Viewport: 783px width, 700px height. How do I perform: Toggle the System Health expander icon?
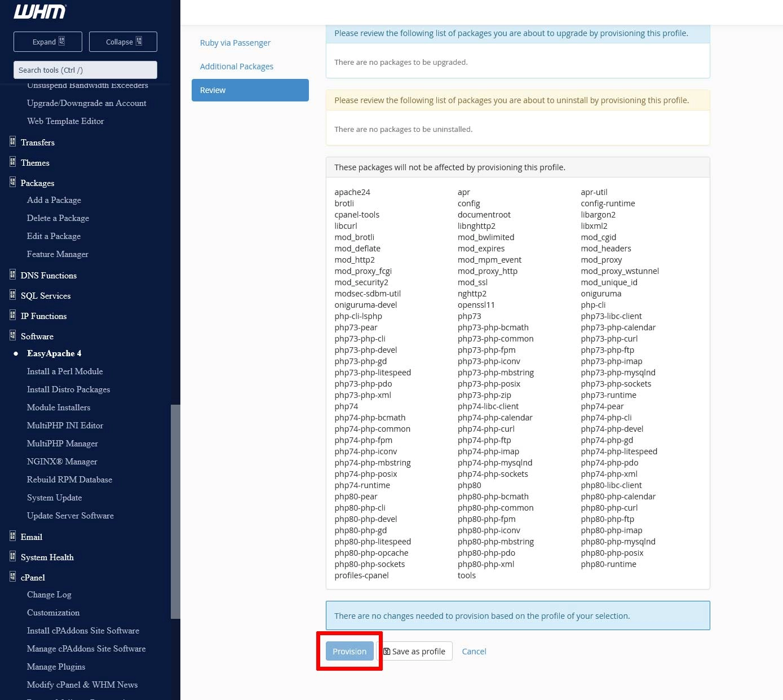click(x=12, y=557)
